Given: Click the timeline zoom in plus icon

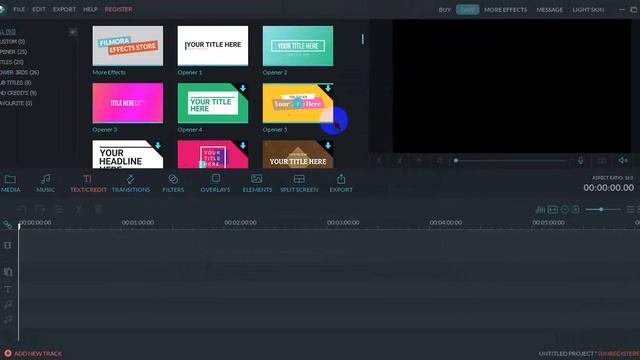Looking at the screenshot, I should tap(576, 209).
